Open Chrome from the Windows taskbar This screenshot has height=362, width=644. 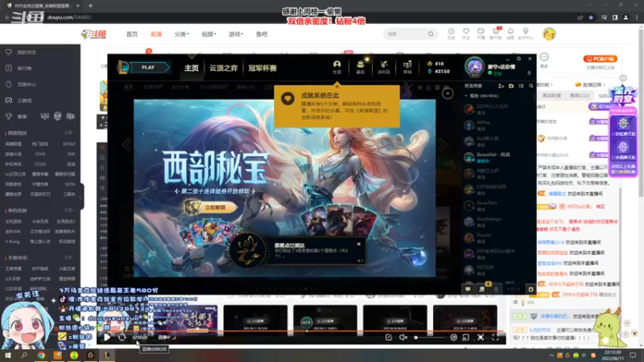(41, 356)
